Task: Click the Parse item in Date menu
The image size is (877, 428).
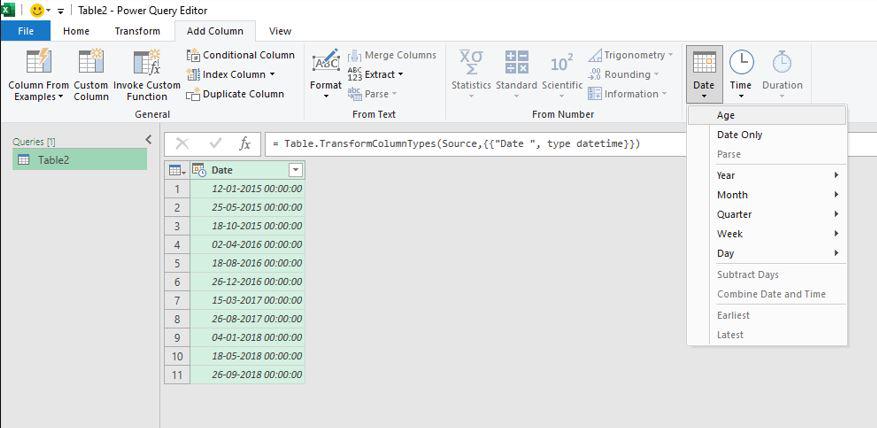Action: coord(767,154)
